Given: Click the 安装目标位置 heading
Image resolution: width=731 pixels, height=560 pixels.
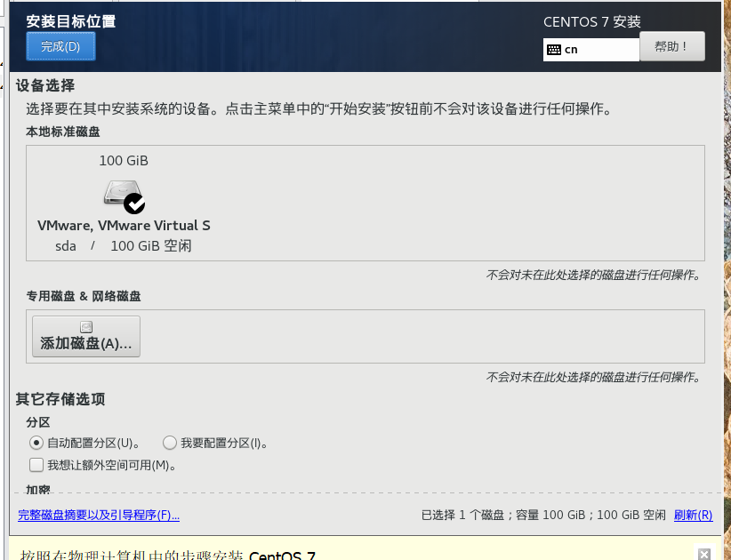Looking at the screenshot, I should (71, 21).
